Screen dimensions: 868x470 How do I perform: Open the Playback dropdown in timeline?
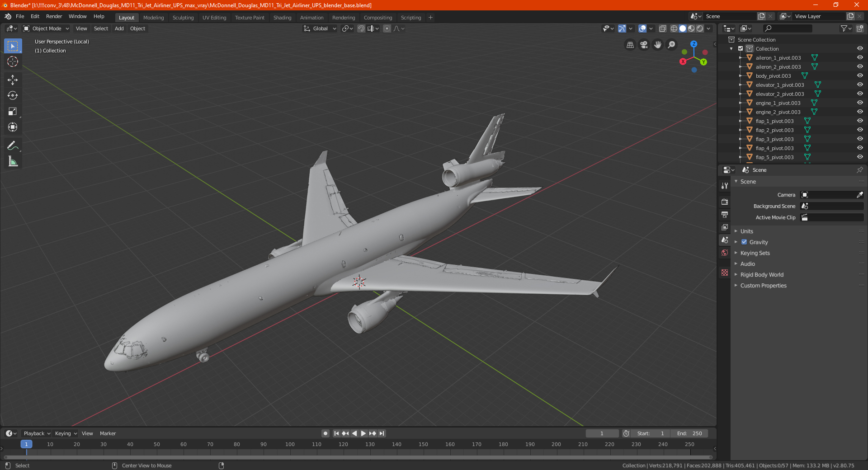[x=37, y=433]
